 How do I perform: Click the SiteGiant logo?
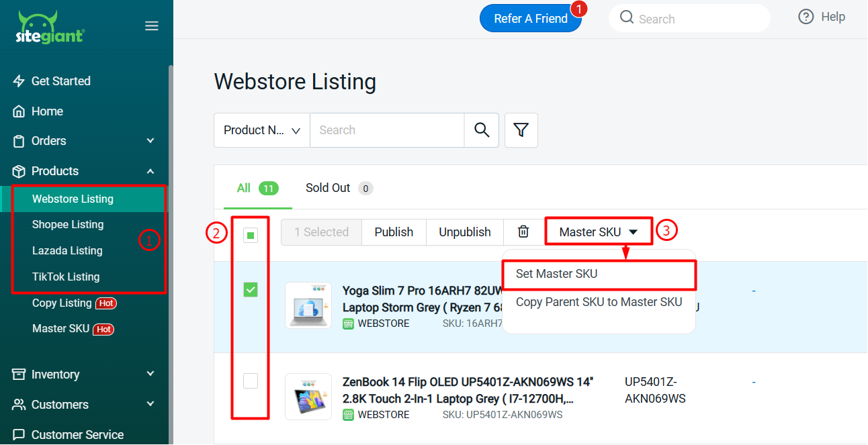point(50,28)
